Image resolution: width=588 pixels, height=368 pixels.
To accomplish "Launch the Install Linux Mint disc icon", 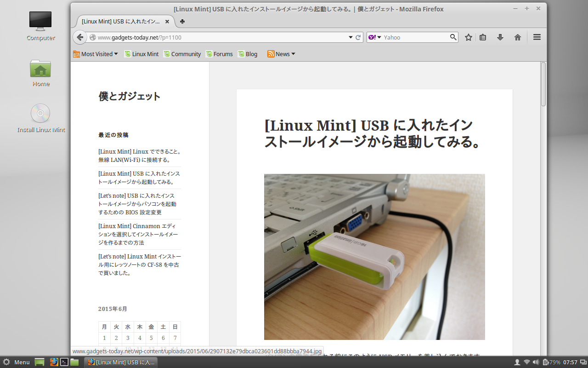I will pyautogui.click(x=41, y=118).
